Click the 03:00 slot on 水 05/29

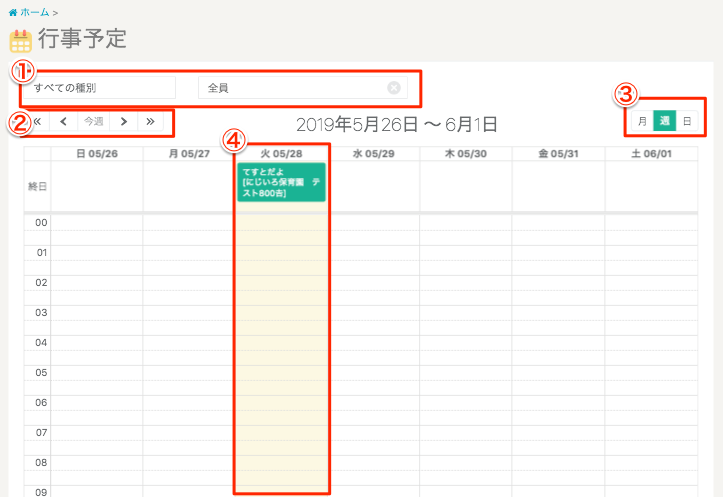click(x=373, y=313)
